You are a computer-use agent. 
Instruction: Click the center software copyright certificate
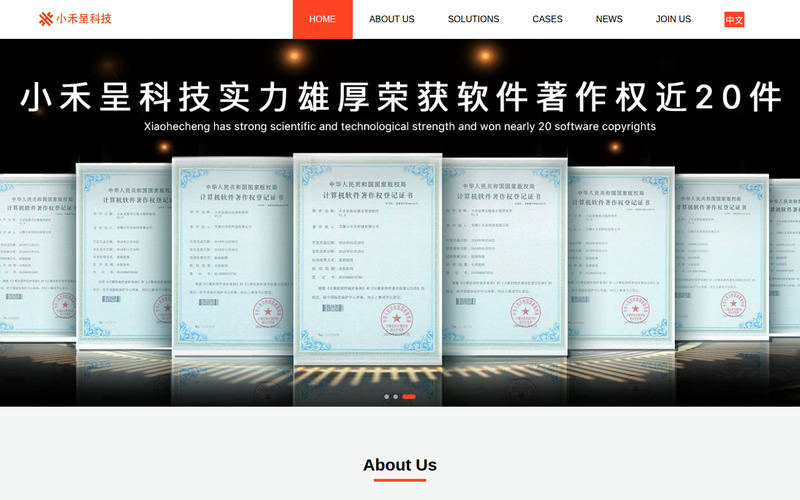coord(368,259)
